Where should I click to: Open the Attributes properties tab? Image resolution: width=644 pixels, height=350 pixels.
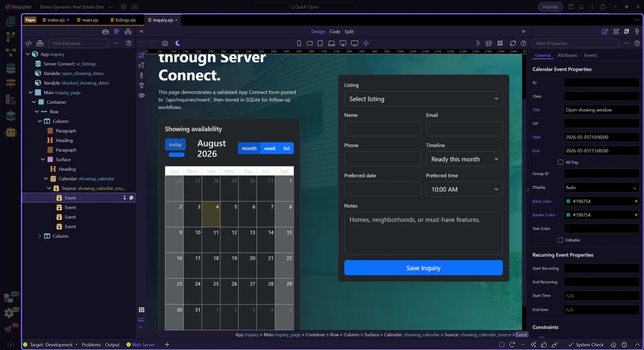tap(568, 56)
